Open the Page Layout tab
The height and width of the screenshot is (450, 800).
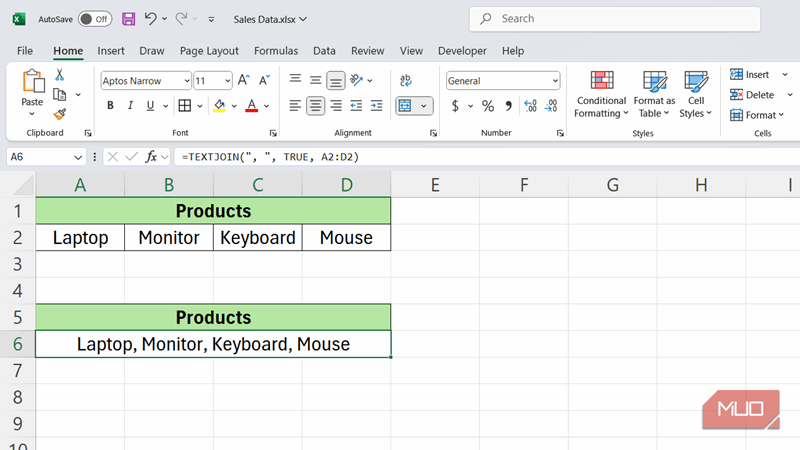tap(209, 51)
